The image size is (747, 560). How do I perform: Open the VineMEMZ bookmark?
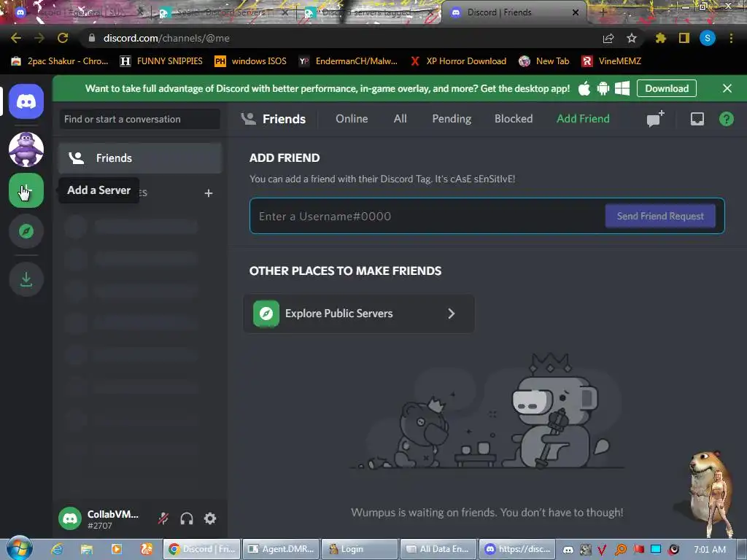point(611,61)
